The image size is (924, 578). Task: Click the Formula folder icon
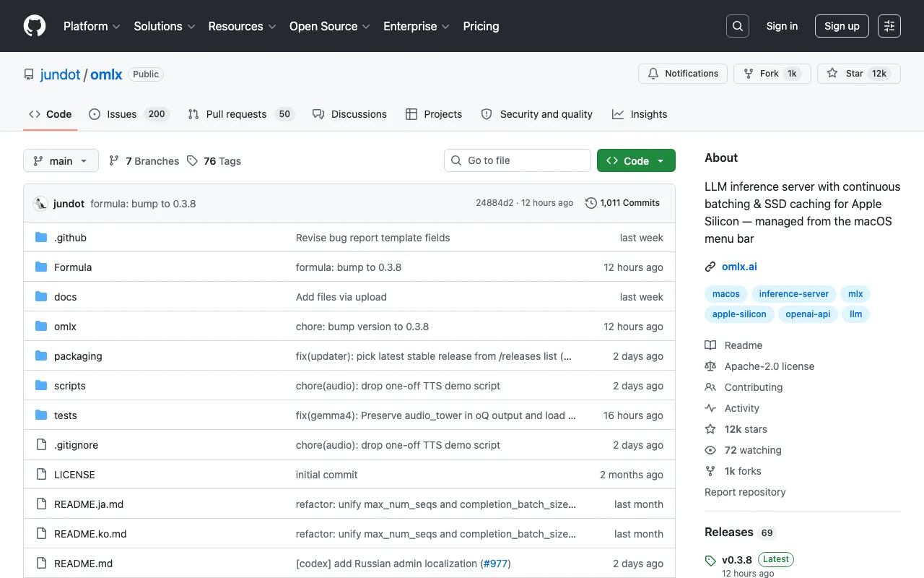tap(41, 267)
